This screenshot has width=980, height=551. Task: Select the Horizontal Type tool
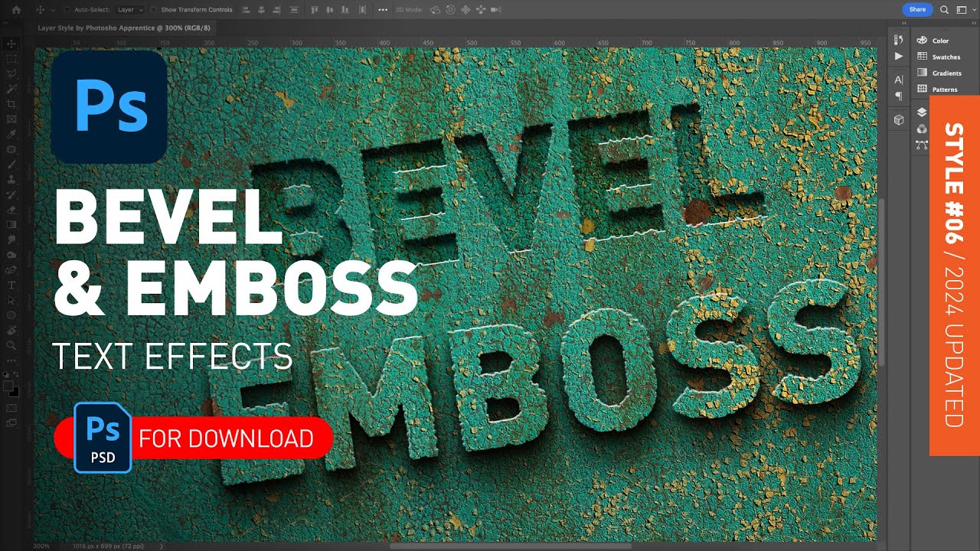pos(11,285)
